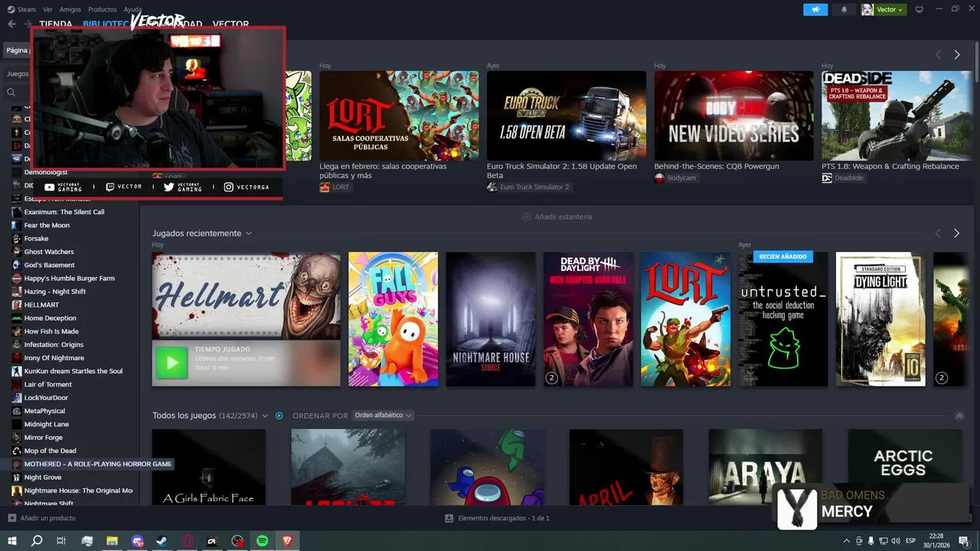Viewport: 980px width, 551px height.
Task: Open the Ayuda menu
Action: click(x=132, y=9)
